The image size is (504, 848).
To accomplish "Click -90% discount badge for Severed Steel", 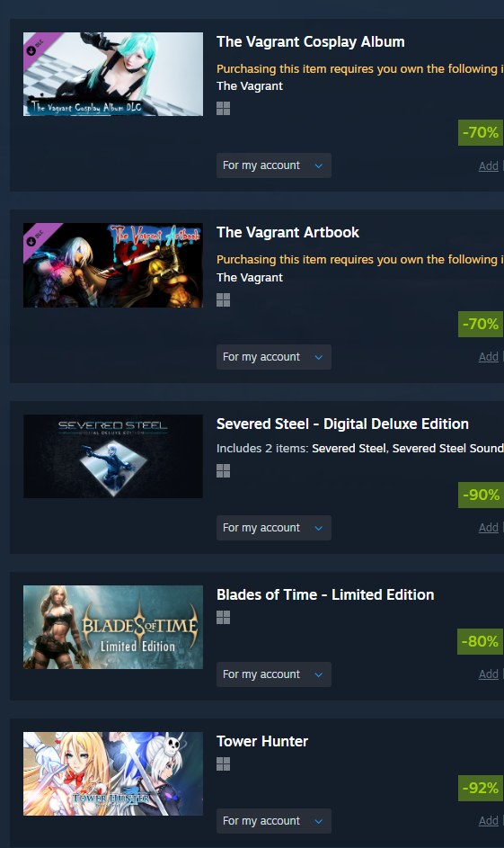I will pos(481,495).
